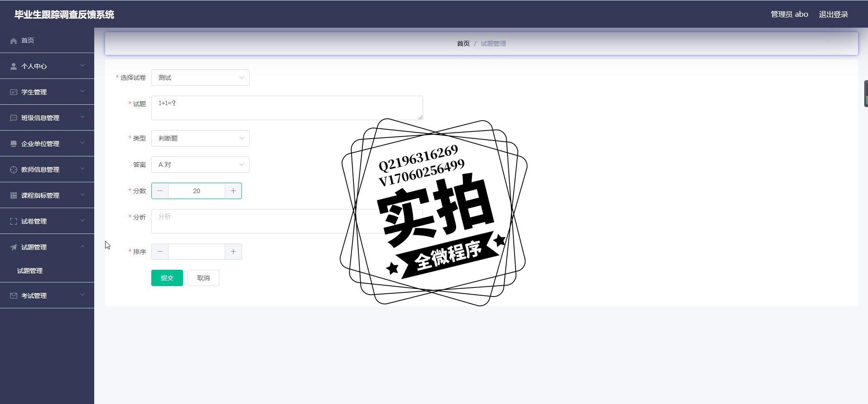Collapse the 试题管理 menu chevron

pyautogui.click(x=82, y=247)
